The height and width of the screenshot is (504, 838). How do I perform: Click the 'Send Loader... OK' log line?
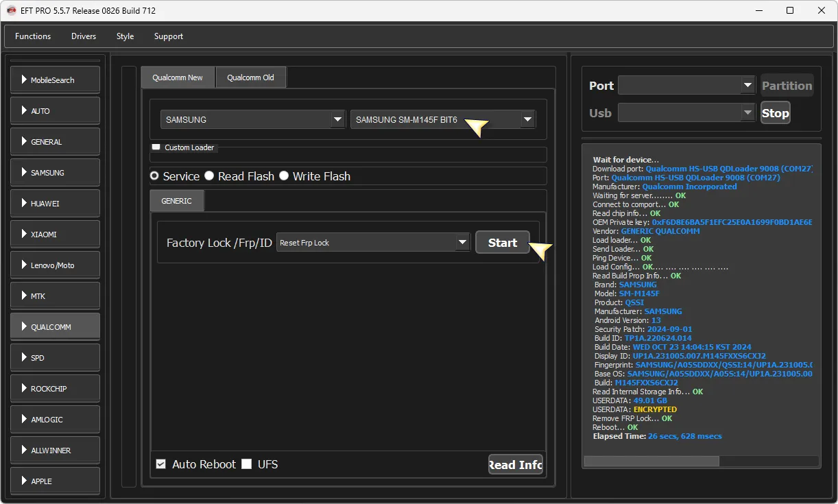pyautogui.click(x=623, y=249)
